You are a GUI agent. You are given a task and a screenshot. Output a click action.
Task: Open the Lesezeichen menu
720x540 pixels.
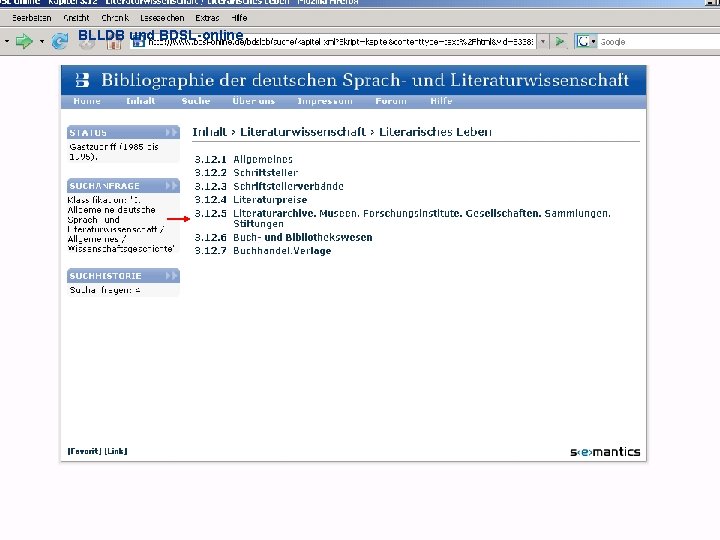click(x=162, y=18)
